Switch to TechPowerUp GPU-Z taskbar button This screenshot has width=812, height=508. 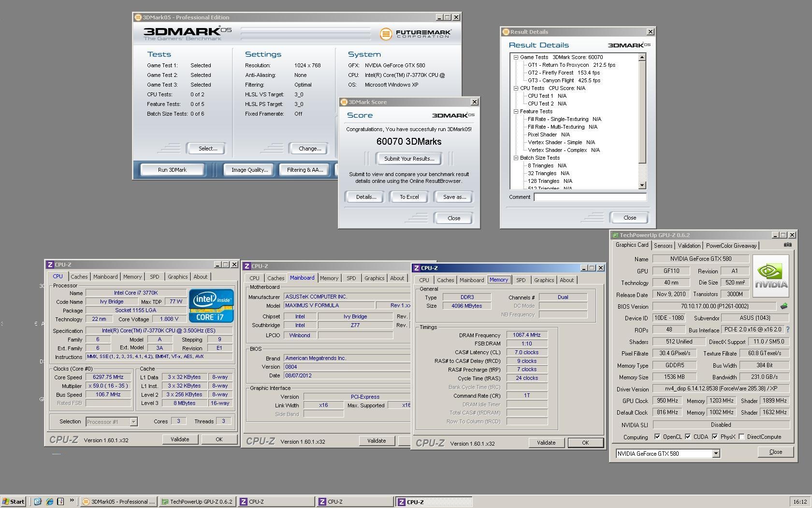tap(197, 502)
